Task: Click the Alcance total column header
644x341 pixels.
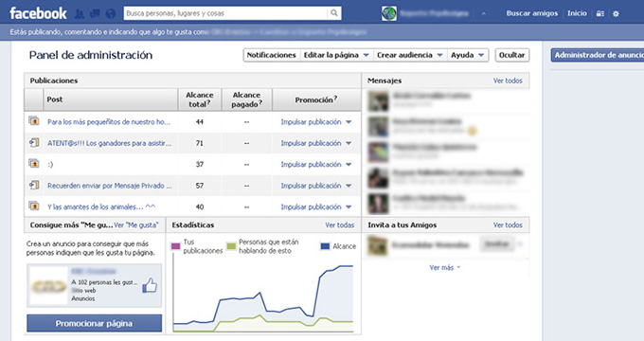Action: coord(200,99)
